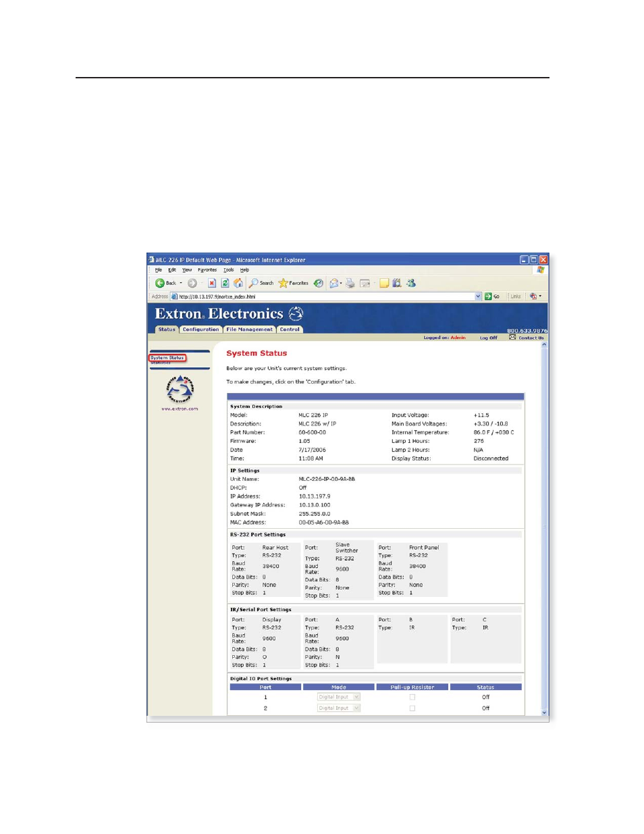Click the phone number 800.633.9876

(x=527, y=330)
